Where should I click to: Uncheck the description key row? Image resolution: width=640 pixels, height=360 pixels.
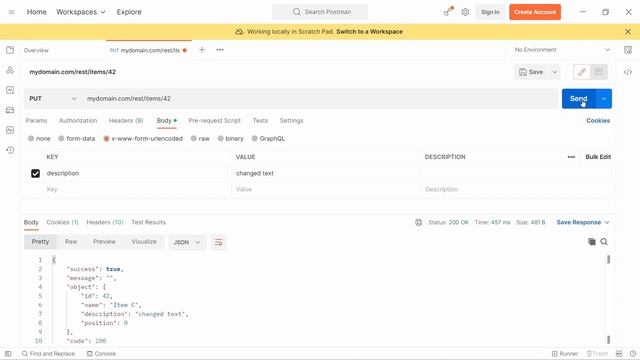coord(36,173)
